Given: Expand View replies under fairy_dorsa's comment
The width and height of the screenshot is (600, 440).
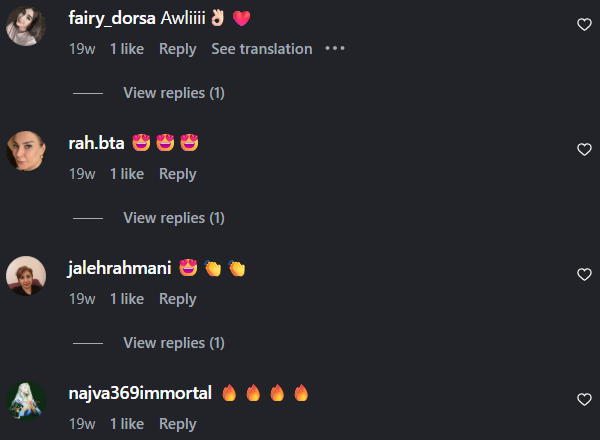Looking at the screenshot, I should click(174, 93).
